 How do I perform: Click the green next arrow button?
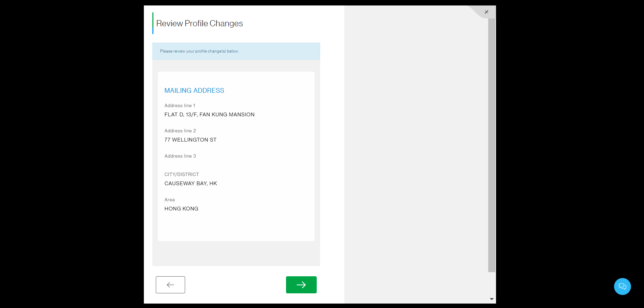pyautogui.click(x=301, y=285)
